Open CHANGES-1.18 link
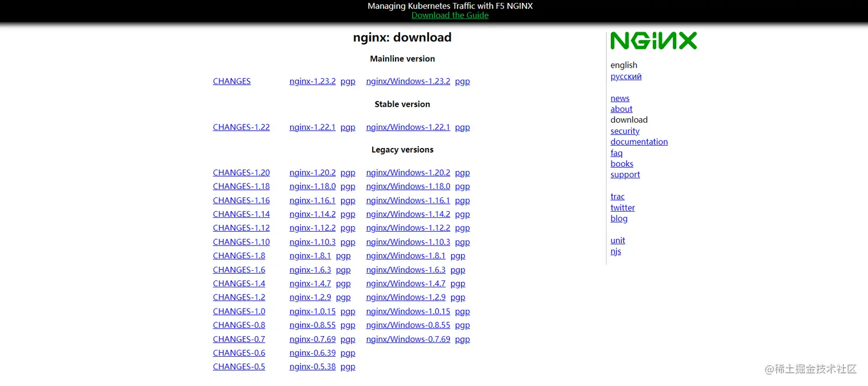Screen dimensions: 868x386 [x=241, y=186]
